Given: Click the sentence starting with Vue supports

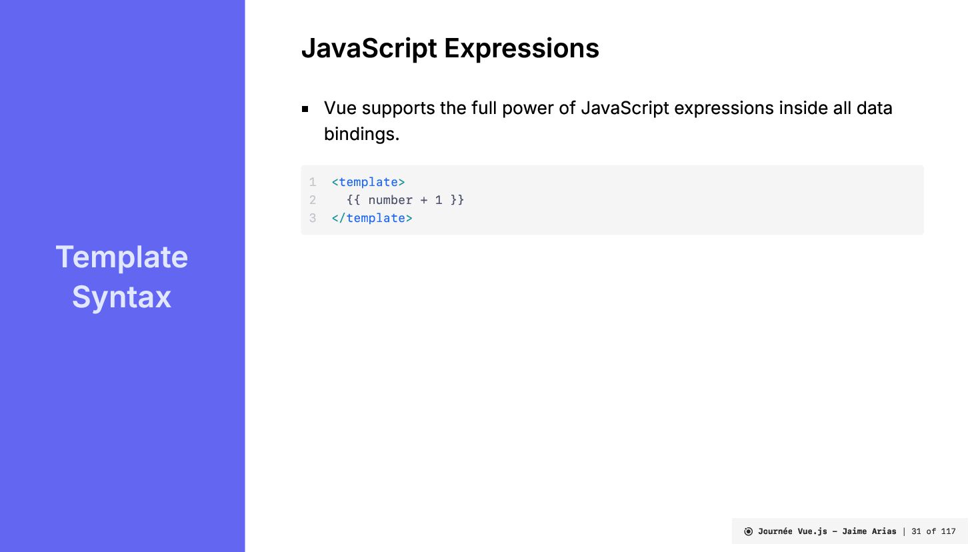Looking at the screenshot, I should click(x=607, y=109).
